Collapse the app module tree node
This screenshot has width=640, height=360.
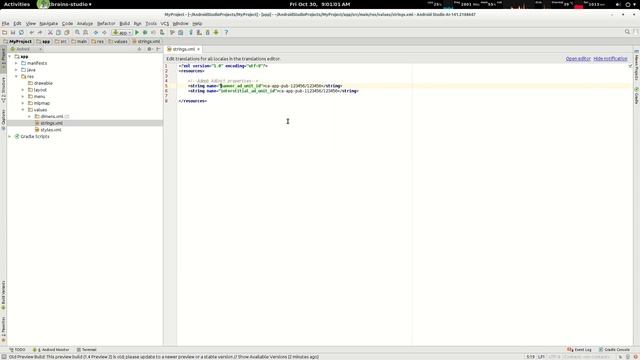pos(10,56)
